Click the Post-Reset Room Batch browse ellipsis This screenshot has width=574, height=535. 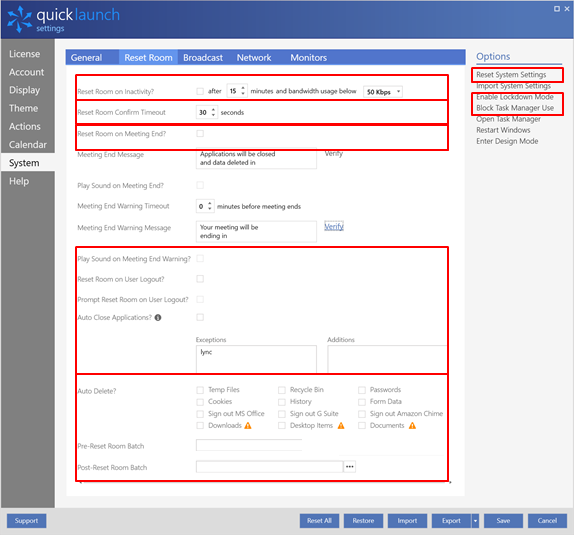tap(350, 467)
